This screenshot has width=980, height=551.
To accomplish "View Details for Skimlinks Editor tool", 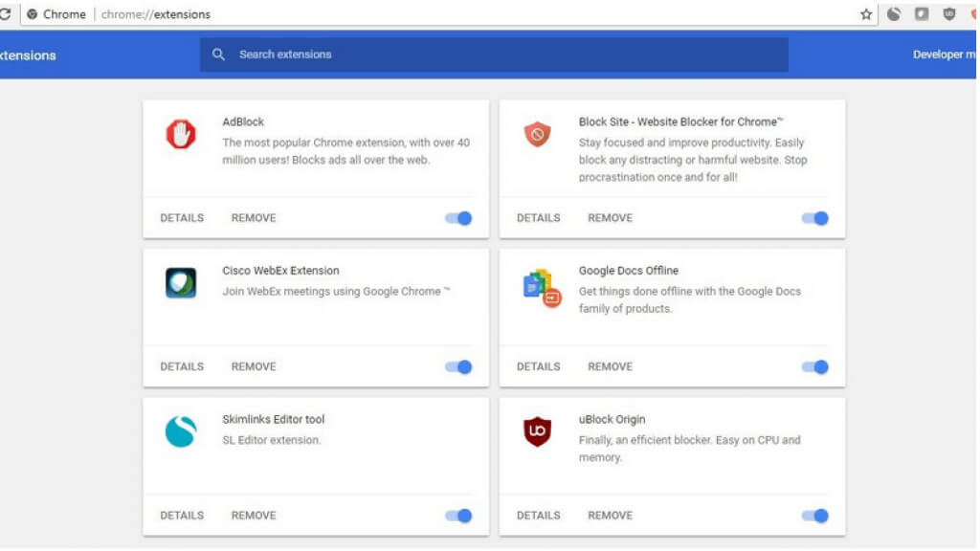I will click(182, 516).
